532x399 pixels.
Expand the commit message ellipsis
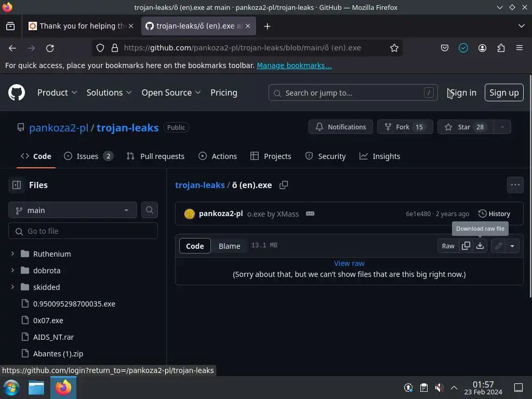pyautogui.click(x=310, y=214)
